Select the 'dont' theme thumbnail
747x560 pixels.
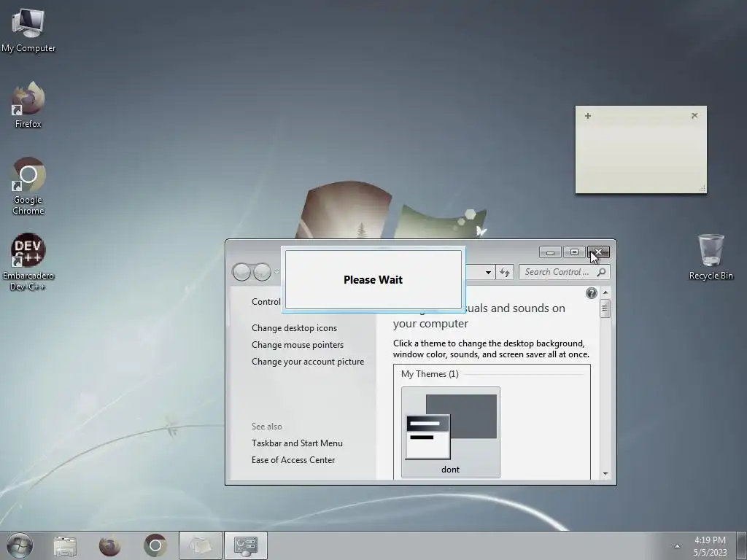point(451,432)
